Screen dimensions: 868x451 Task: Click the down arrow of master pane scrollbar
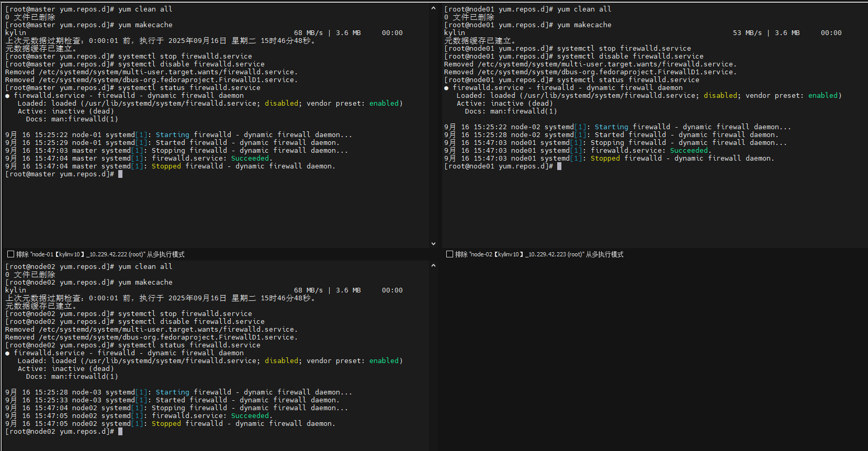[433, 244]
